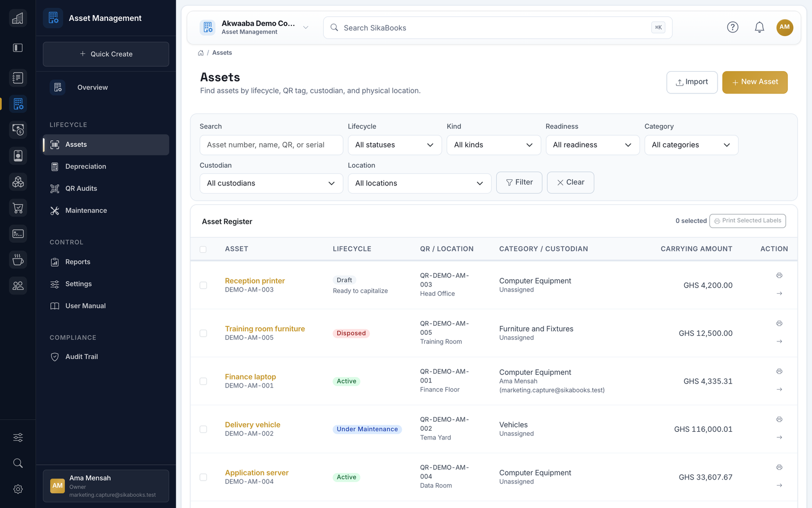Toggle select-all checkbox in table header
Image resolution: width=812 pixels, height=508 pixels.
(203, 249)
